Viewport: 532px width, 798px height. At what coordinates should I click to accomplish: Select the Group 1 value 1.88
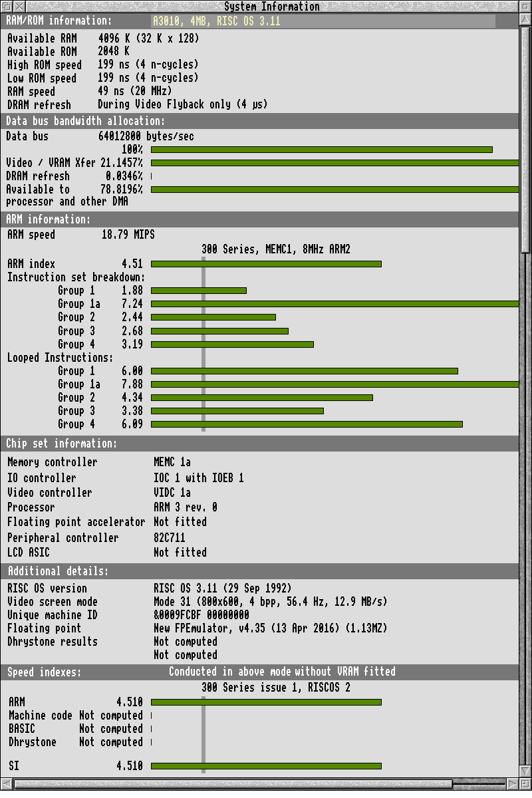[132, 291]
